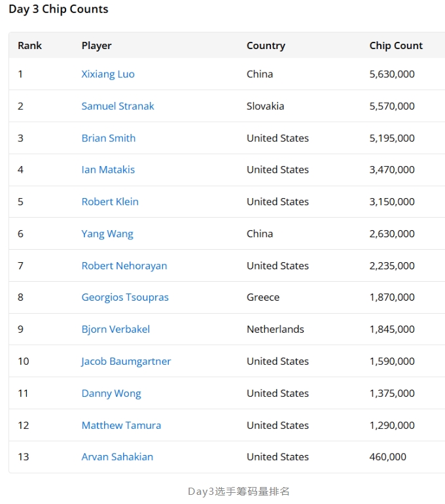Click the Chip Count column header
445x504 pixels.
pyautogui.click(x=396, y=46)
